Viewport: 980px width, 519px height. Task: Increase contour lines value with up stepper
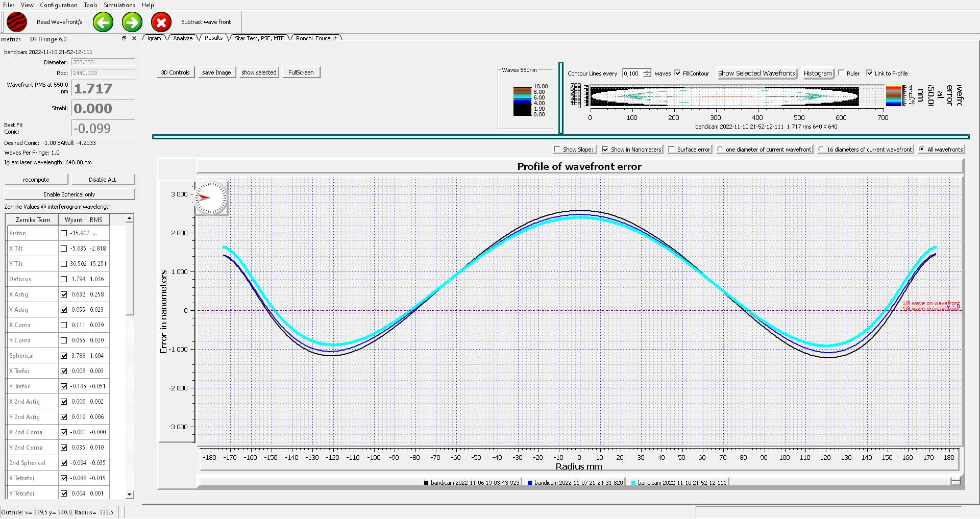click(x=647, y=71)
